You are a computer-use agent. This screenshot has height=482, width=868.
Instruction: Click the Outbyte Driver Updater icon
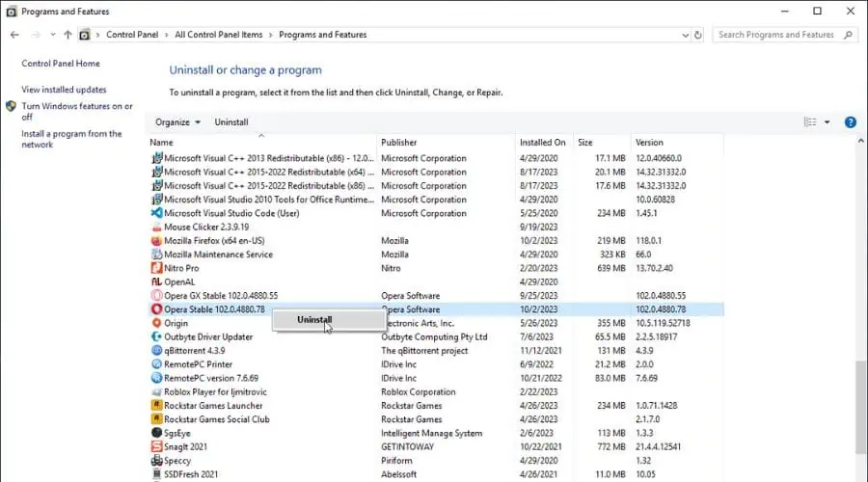coord(156,336)
